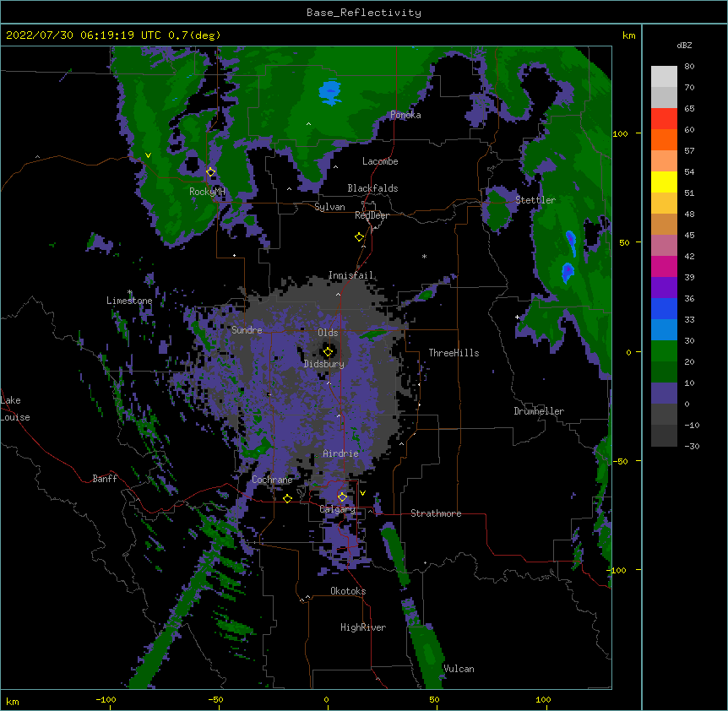This screenshot has width=728, height=711.
Task: Click the yellow V marker east of Calgary
Action: (x=362, y=493)
